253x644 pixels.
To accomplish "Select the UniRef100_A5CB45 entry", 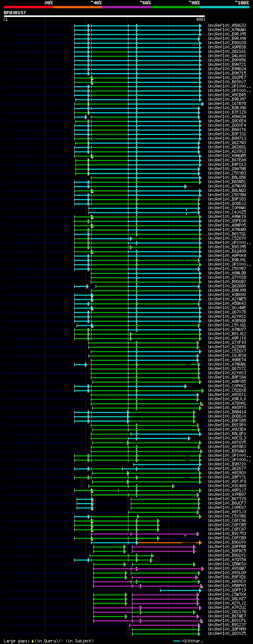I will tap(227, 95).
